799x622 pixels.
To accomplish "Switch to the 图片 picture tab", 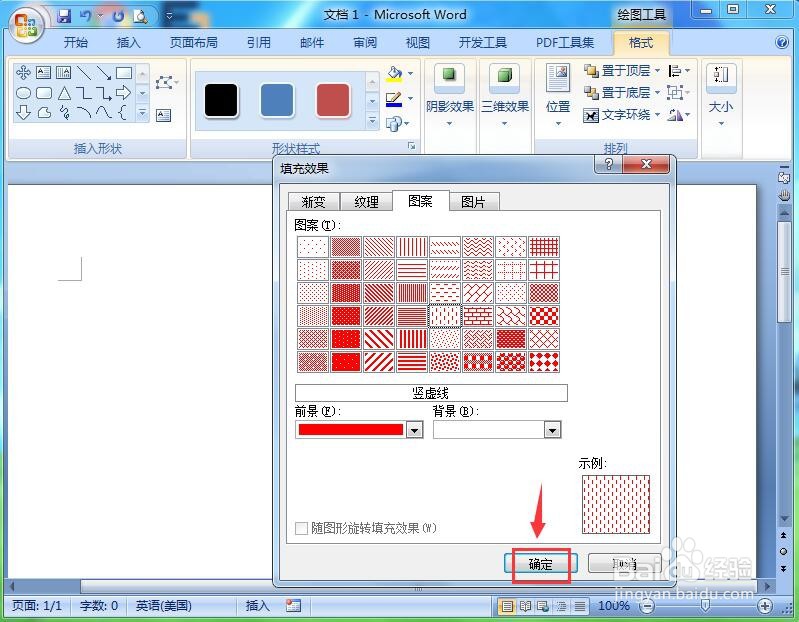I will pyautogui.click(x=473, y=202).
